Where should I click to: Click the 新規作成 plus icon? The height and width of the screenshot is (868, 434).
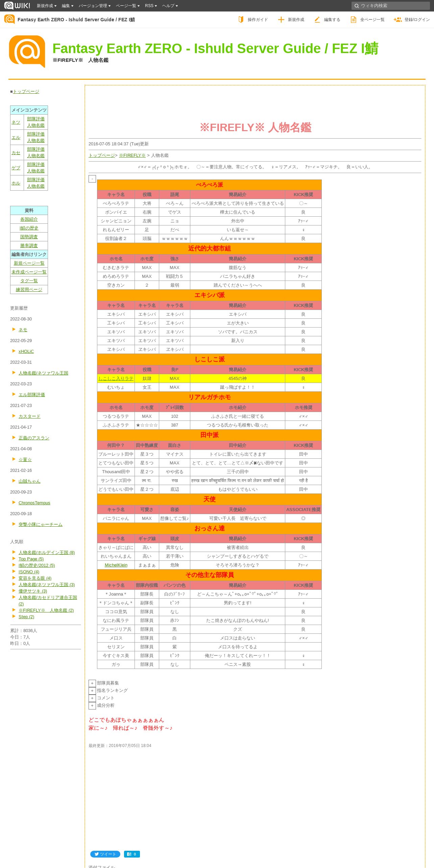click(281, 20)
